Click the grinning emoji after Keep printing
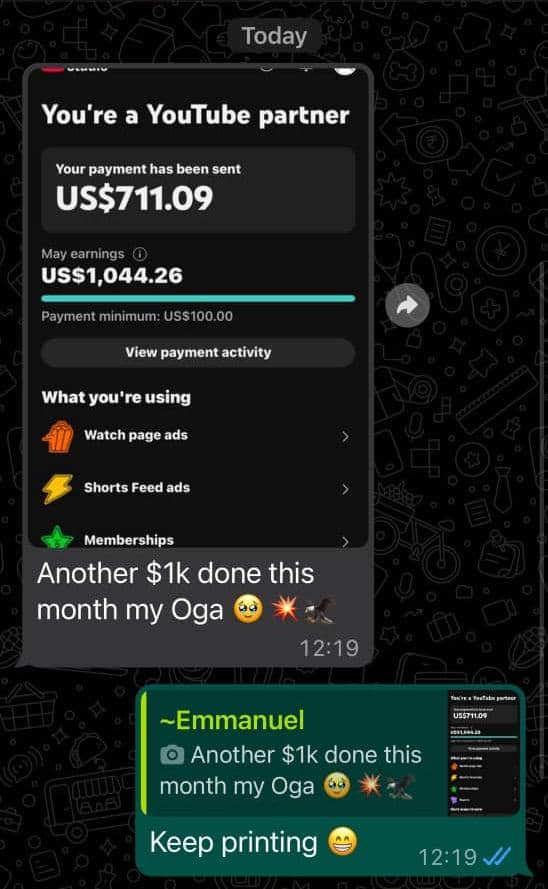Viewport: 548px width, 889px height. [343, 842]
